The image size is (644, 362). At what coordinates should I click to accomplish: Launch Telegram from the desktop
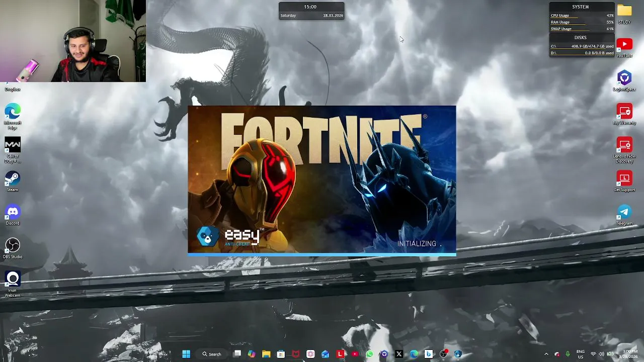(x=624, y=215)
